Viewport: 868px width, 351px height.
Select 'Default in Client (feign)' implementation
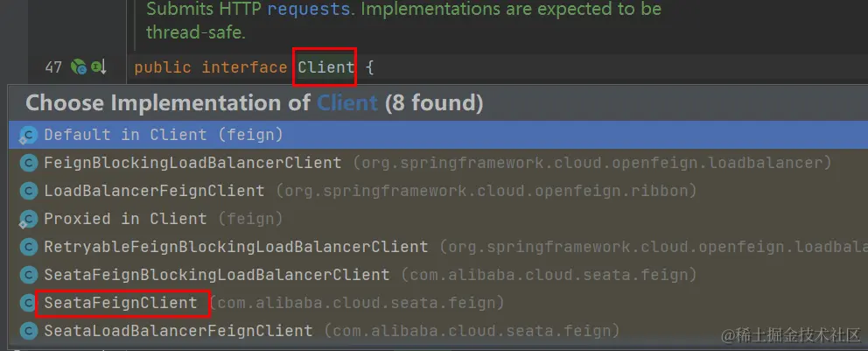437,135
